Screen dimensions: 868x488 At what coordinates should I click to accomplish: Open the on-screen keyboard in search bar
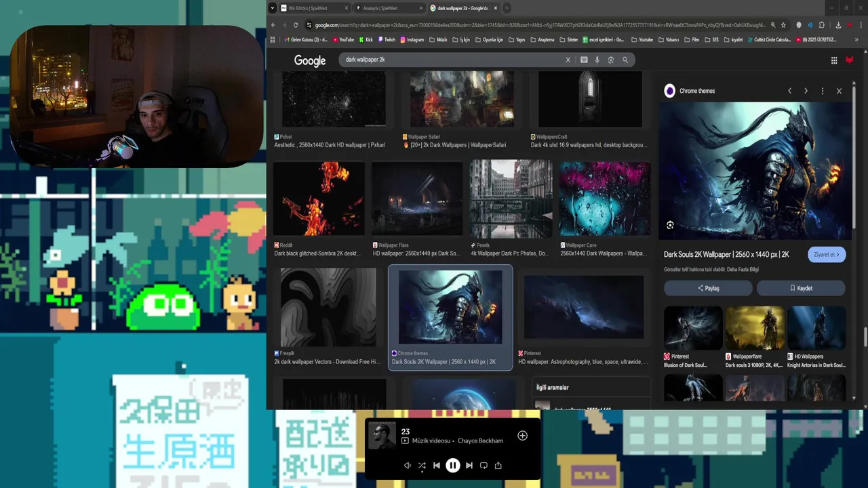pyautogui.click(x=584, y=60)
